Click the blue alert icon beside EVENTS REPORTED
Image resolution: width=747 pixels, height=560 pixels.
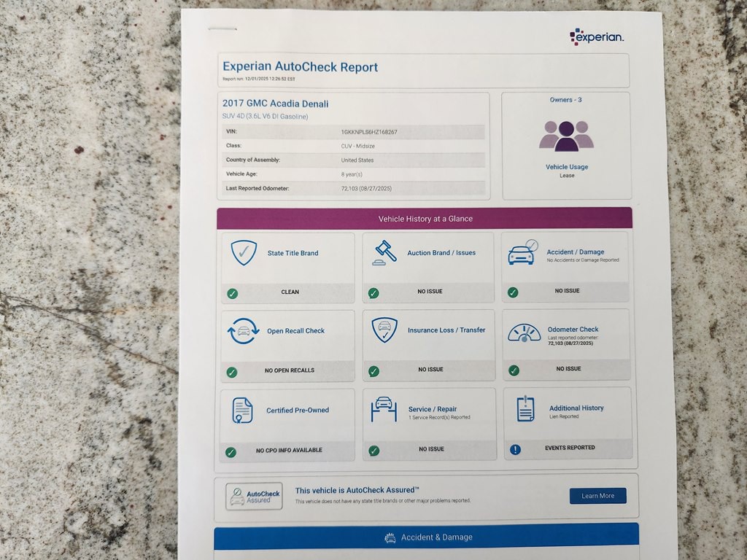click(515, 449)
